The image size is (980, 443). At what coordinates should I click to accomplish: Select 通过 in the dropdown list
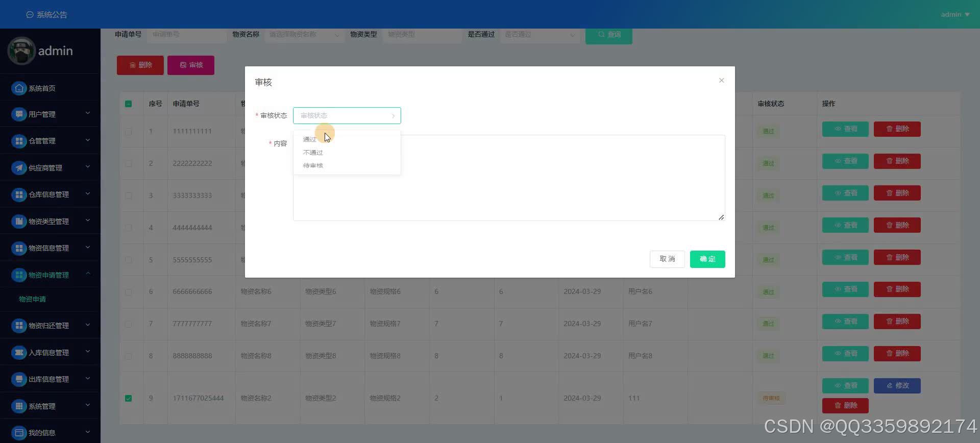pyautogui.click(x=347, y=139)
